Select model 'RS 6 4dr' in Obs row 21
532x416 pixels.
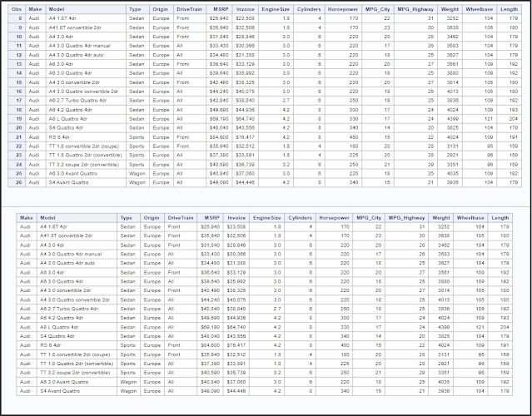[59, 137]
